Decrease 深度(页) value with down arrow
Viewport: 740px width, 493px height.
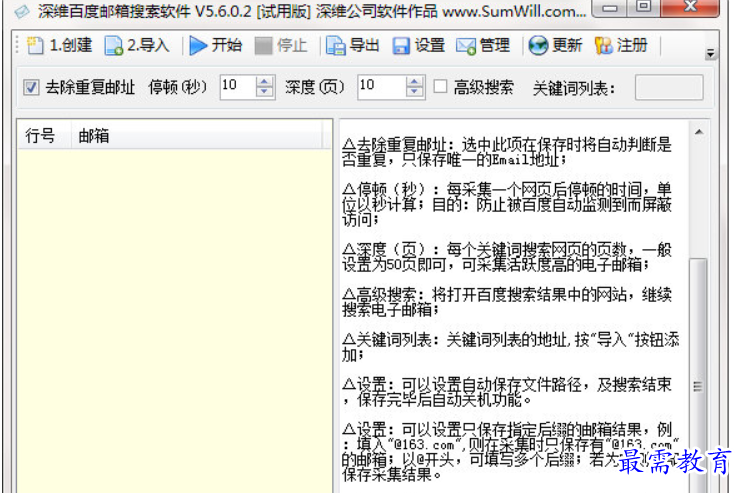(x=414, y=92)
